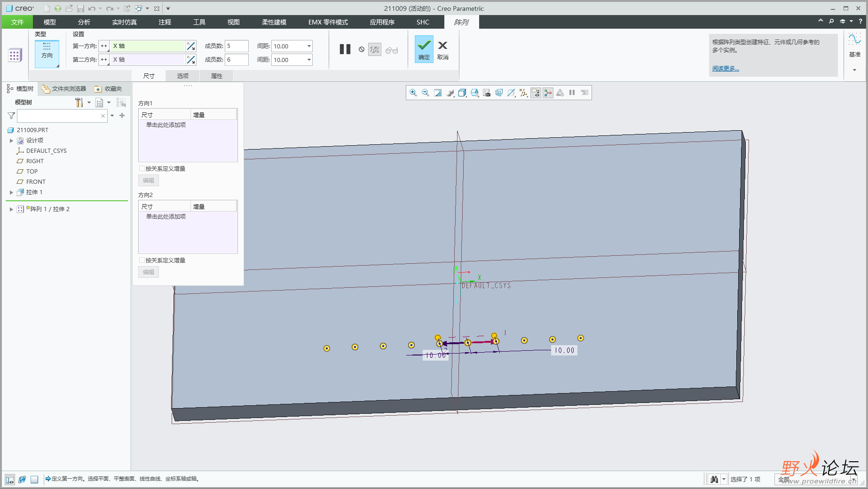The image size is (868, 489).
Task: Click the zoom in icon in graphics toolbar
Action: [413, 93]
